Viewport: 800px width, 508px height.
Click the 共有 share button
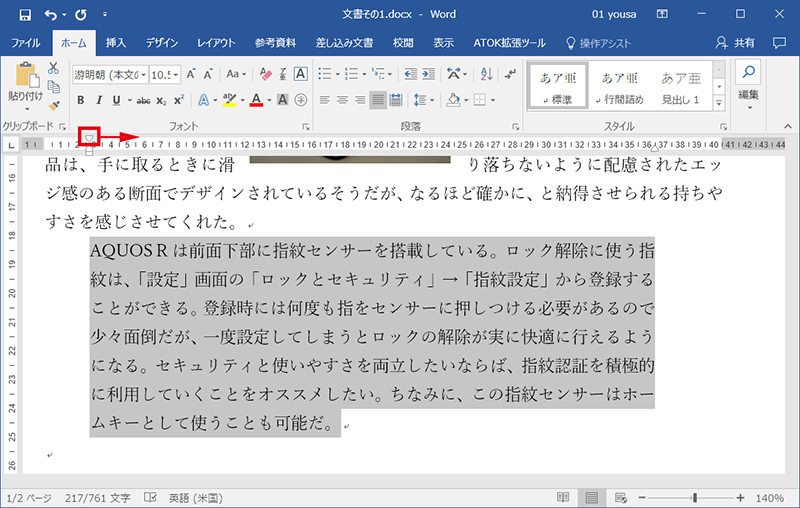point(735,43)
